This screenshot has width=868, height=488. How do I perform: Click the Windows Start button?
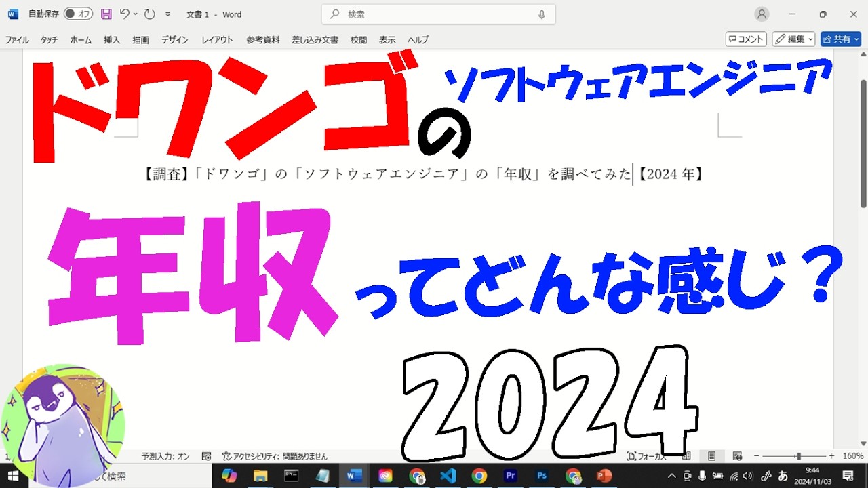14,476
